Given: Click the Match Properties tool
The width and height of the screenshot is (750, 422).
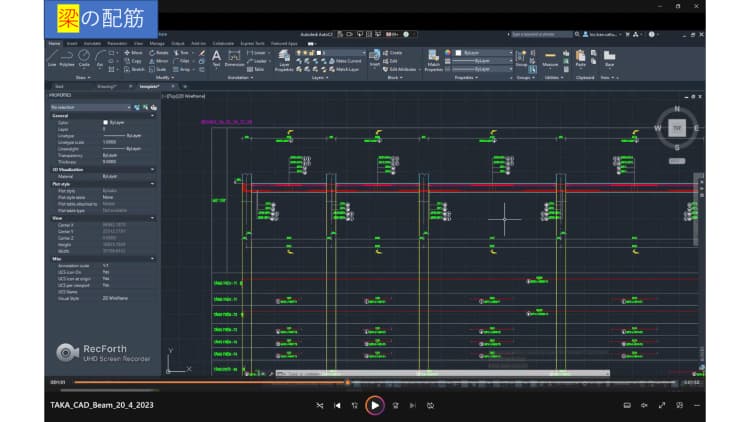Looking at the screenshot, I should pos(433,60).
